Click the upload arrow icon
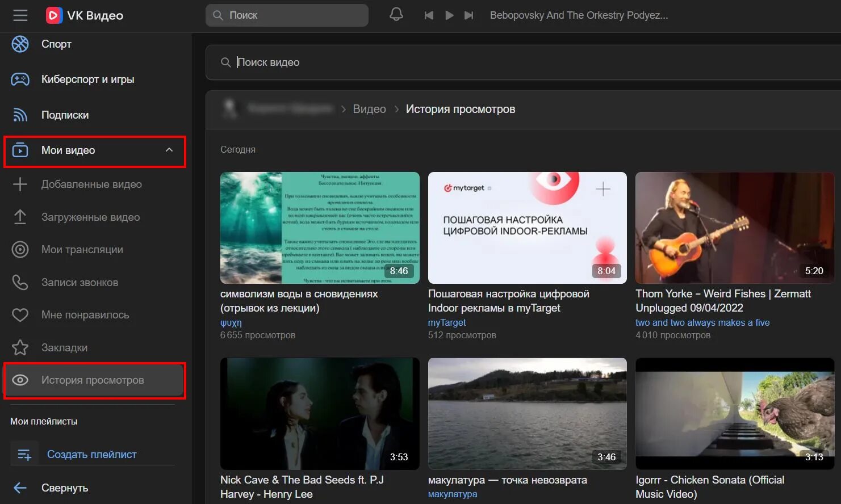Image resolution: width=841 pixels, height=504 pixels. 20,217
